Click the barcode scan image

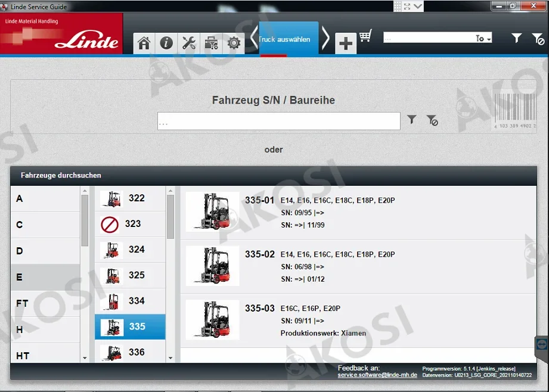pyautogui.click(x=514, y=111)
